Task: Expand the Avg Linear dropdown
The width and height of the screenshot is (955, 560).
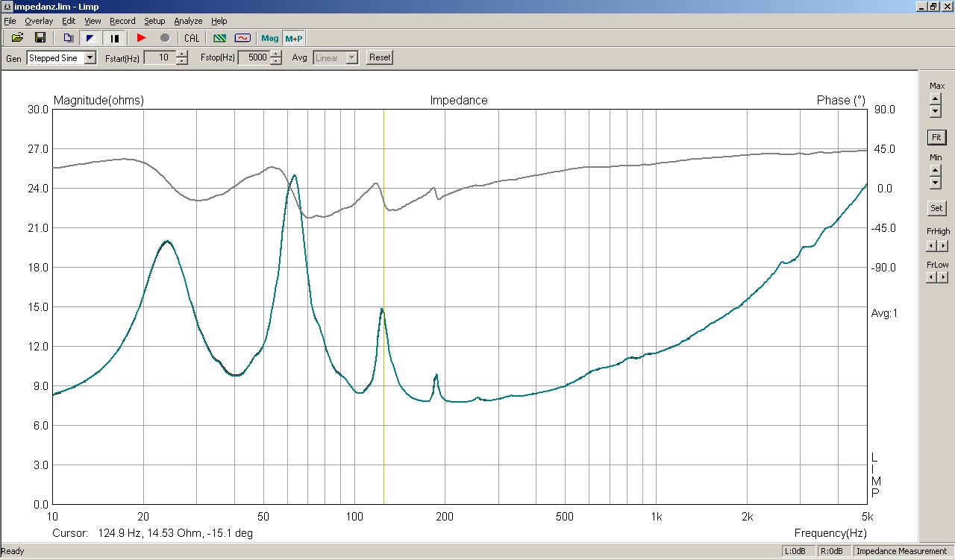Action: click(352, 57)
